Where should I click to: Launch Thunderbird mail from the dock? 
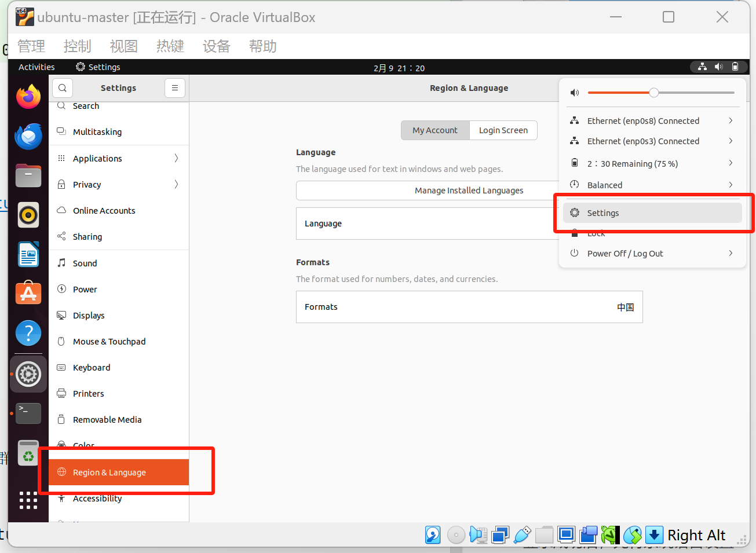(28, 137)
